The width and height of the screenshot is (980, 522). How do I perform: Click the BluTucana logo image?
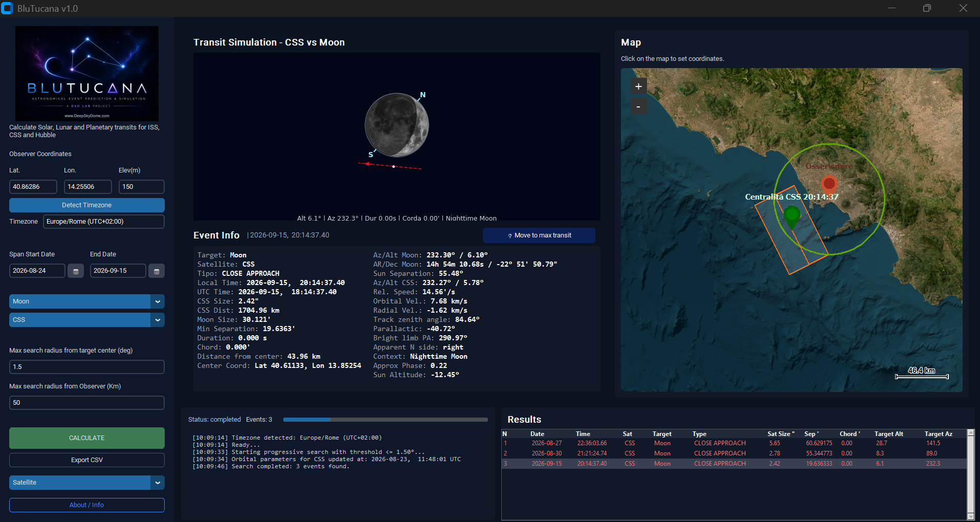pos(87,73)
